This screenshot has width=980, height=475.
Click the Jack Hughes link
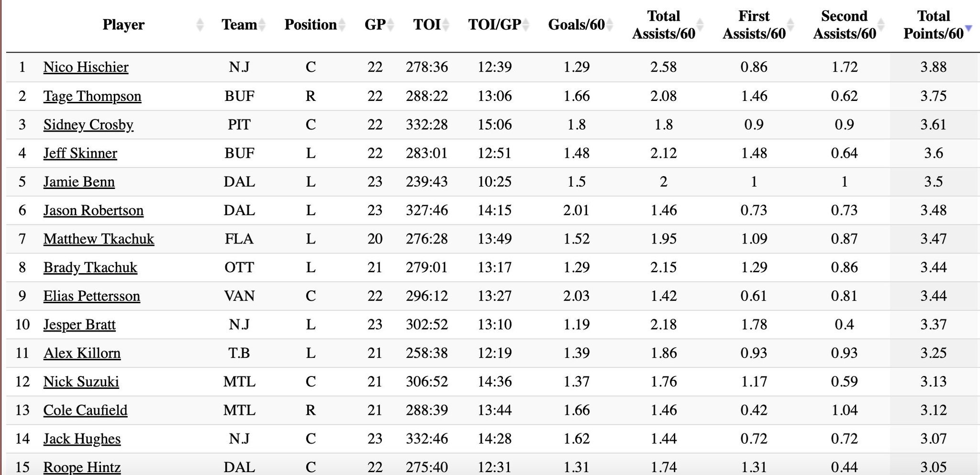pyautogui.click(x=82, y=439)
